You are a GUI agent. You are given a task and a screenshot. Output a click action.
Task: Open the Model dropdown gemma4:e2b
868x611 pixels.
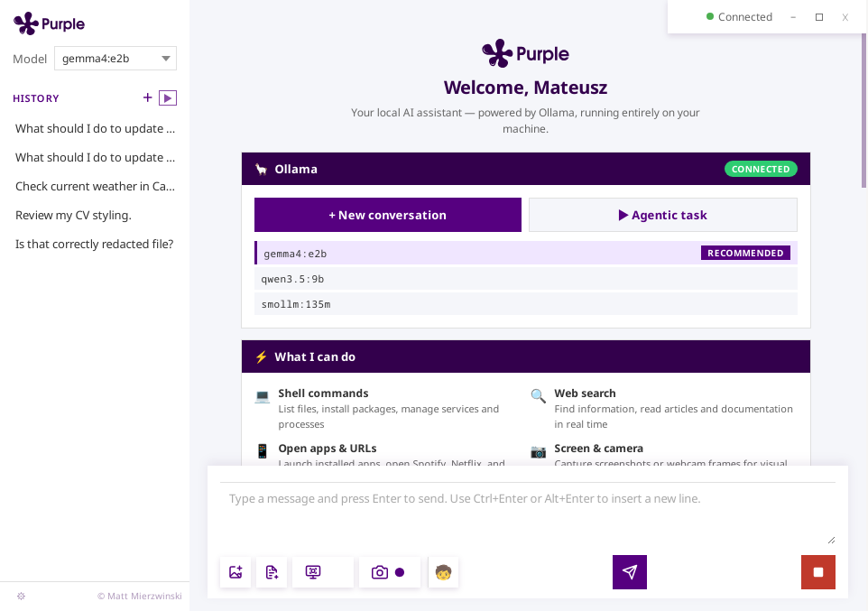115,58
